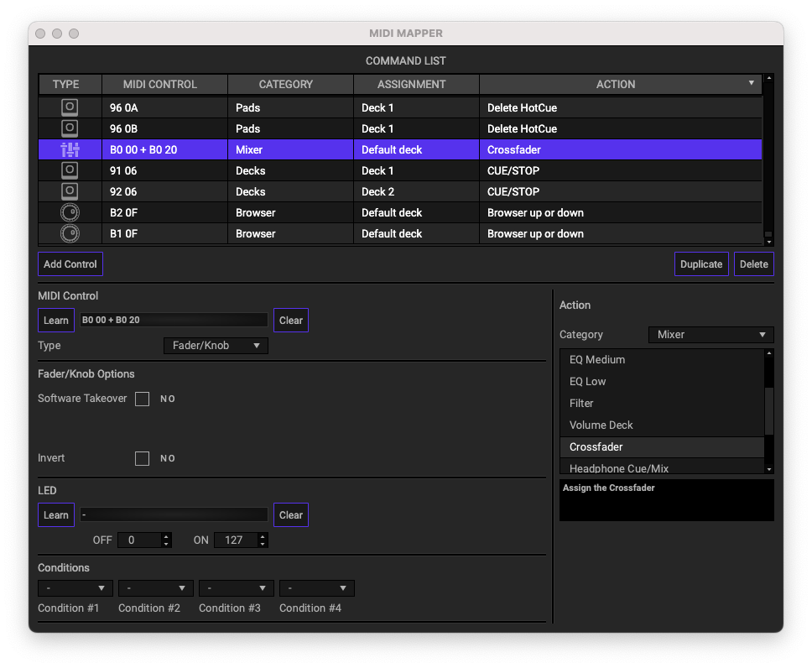812x668 pixels.
Task: Increase the LED ON value stepper
Action: click(x=263, y=536)
